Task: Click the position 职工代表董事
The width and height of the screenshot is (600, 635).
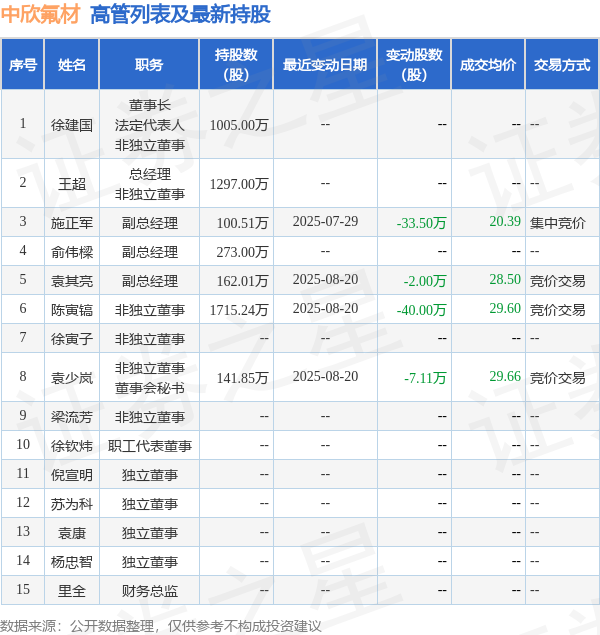Action: tap(149, 446)
